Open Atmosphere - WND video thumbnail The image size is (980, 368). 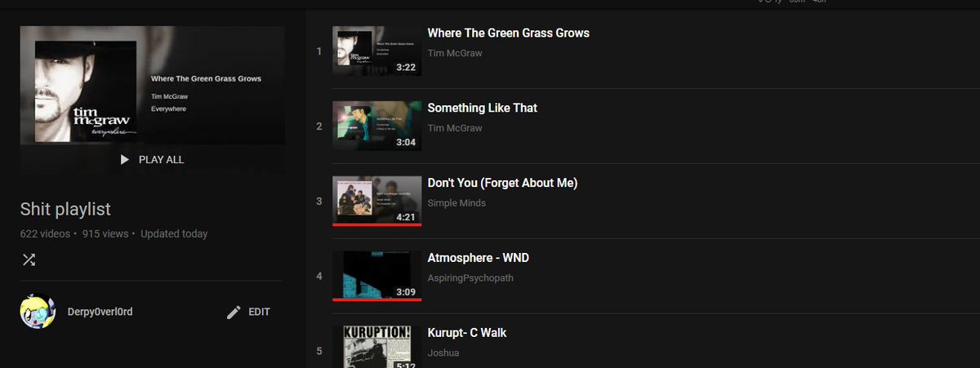[x=377, y=276]
